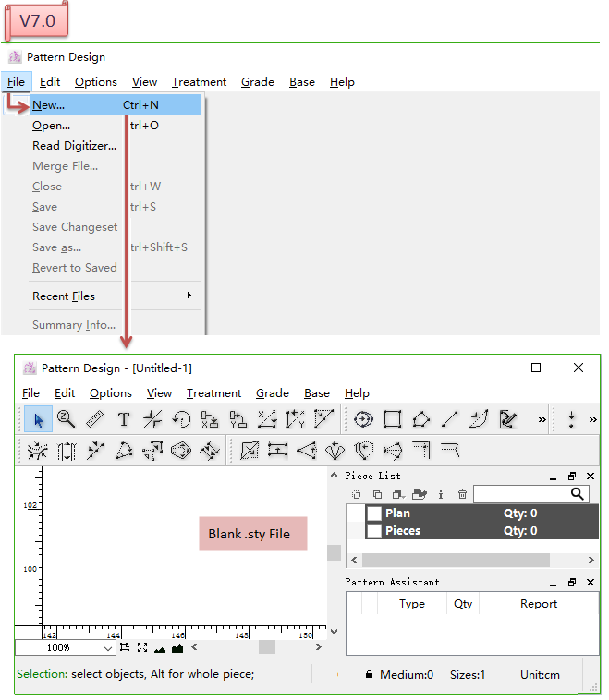
Task: Open the 100% zoom dropdown
Action: point(108,648)
